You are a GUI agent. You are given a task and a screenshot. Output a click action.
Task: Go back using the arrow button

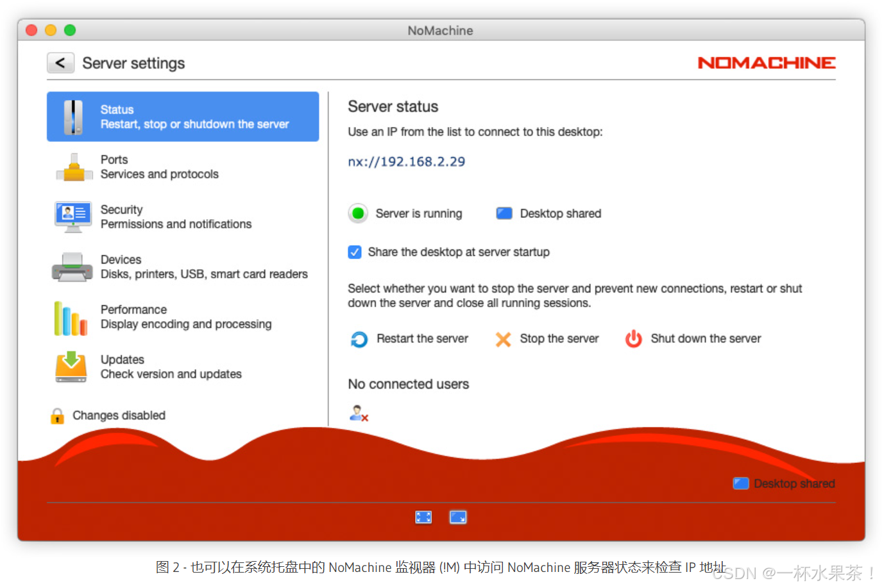pos(60,63)
